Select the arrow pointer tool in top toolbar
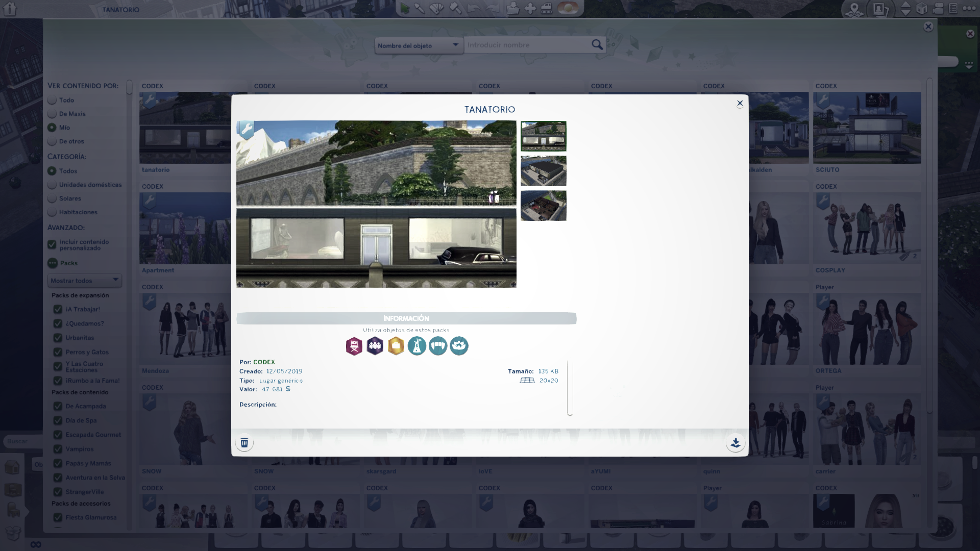This screenshot has height=551, width=980. pyautogui.click(x=405, y=9)
